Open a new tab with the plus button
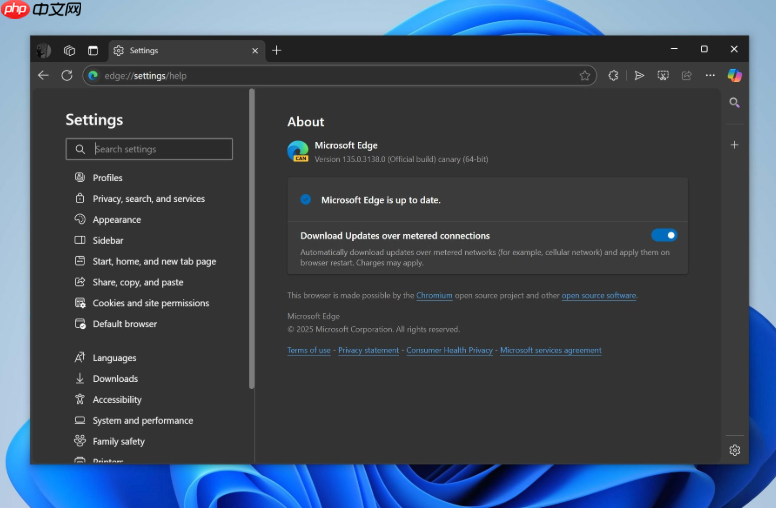Image resolution: width=776 pixels, height=508 pixels. pyautogui.click(x=277, y=50)
